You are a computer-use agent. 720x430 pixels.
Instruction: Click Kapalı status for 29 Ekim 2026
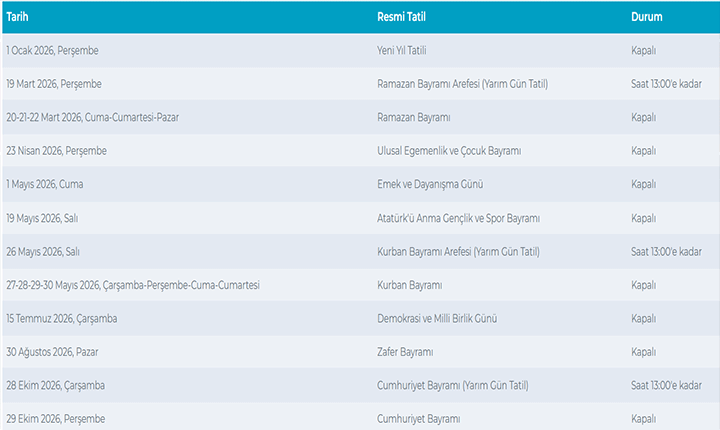[x=643, y=419]
